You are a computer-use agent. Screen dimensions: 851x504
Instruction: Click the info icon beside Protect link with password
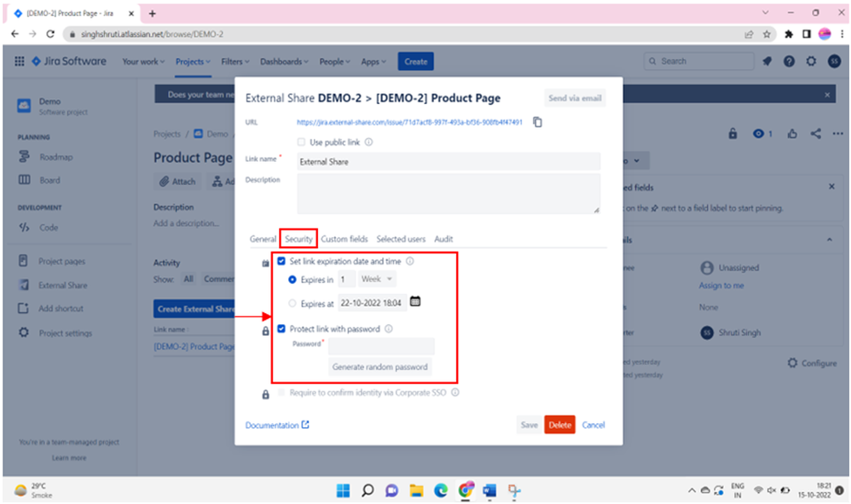[x=389, y=329]
